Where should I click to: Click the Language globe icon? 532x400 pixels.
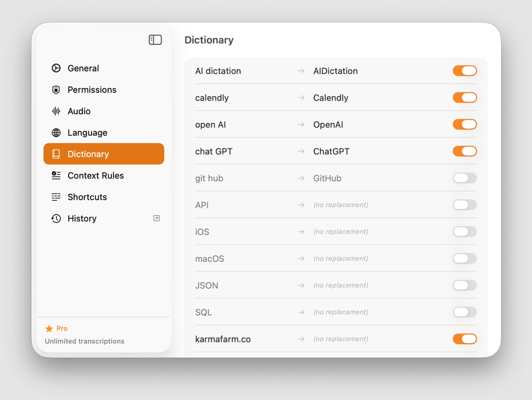point(56,133)
